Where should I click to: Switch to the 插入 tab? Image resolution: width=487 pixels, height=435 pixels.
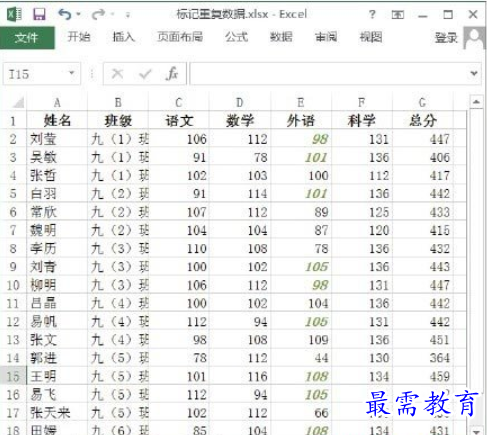point(124,37)
